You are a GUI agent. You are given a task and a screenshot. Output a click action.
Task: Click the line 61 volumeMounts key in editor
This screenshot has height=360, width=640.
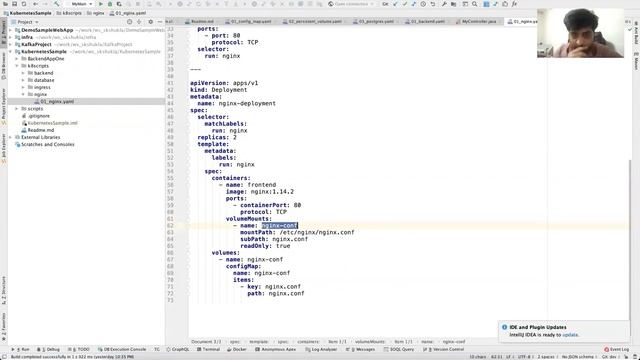coord(248,219)
